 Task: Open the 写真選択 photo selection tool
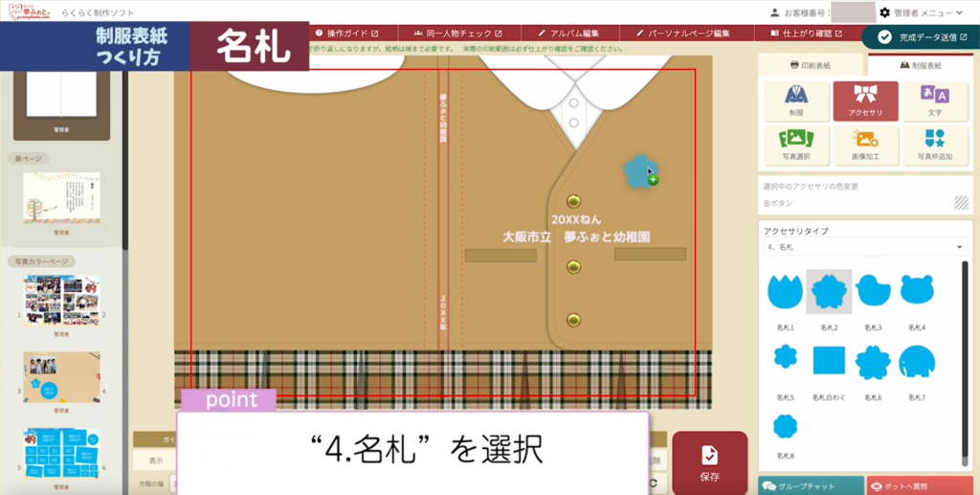pos(796,145)
